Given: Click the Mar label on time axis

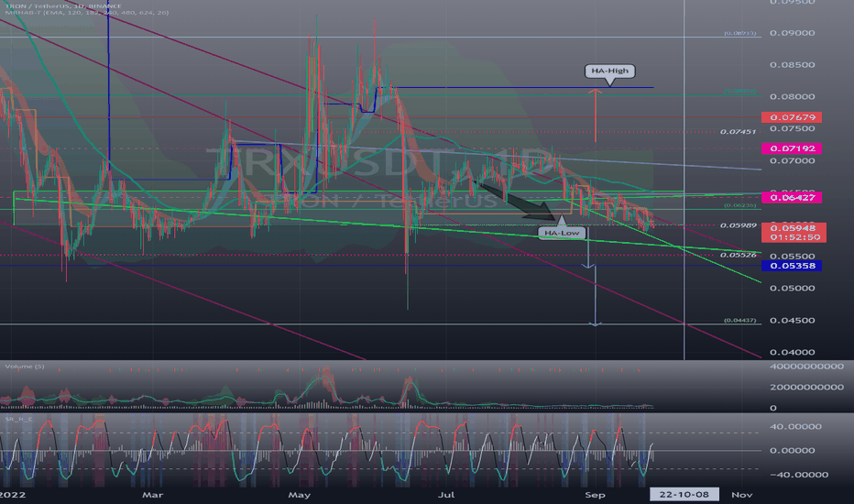Looking at the screenshot, I should point(152,495).
